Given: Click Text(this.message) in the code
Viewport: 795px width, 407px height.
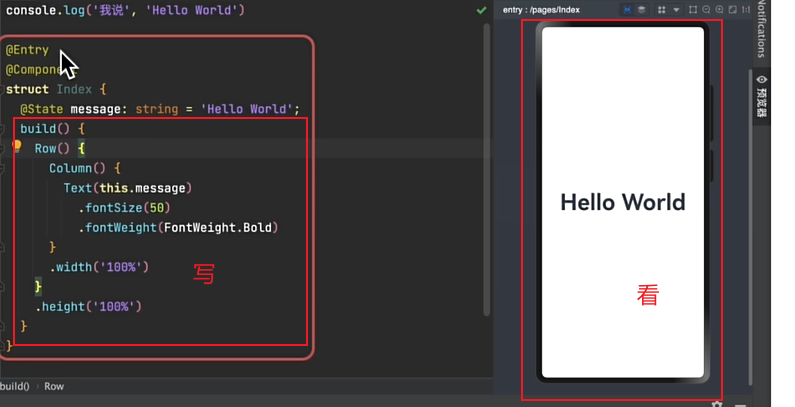Looking at the screenshot, I should click(x=128, y=188).
